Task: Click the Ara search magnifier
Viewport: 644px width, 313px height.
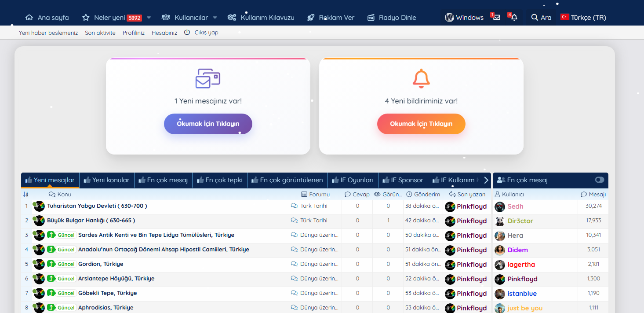Action: point(535,18)
